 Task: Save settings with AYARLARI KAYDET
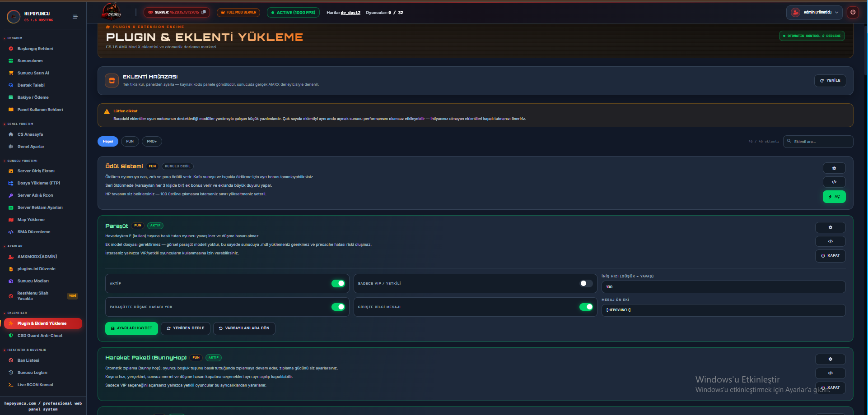coord(131,328)
